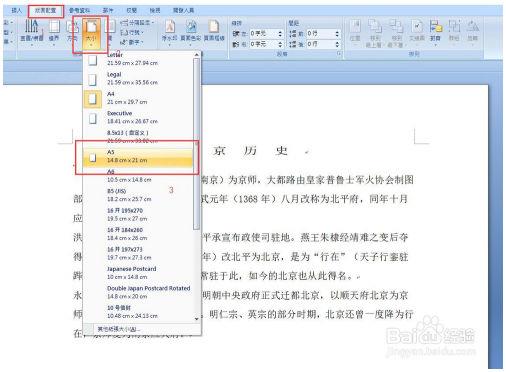Open the Watermark icon in Page Background
Viewport: 506px width, 372px height.
tap(169, 32)
